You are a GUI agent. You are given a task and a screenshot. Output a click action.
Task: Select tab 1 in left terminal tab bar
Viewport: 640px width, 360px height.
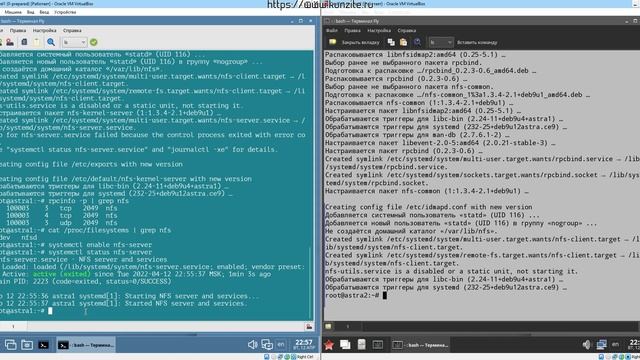click(x=13, y=326)
